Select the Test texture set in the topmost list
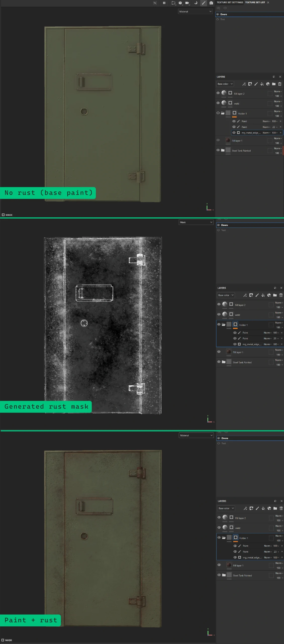The image size is (284, 644). 223,19
